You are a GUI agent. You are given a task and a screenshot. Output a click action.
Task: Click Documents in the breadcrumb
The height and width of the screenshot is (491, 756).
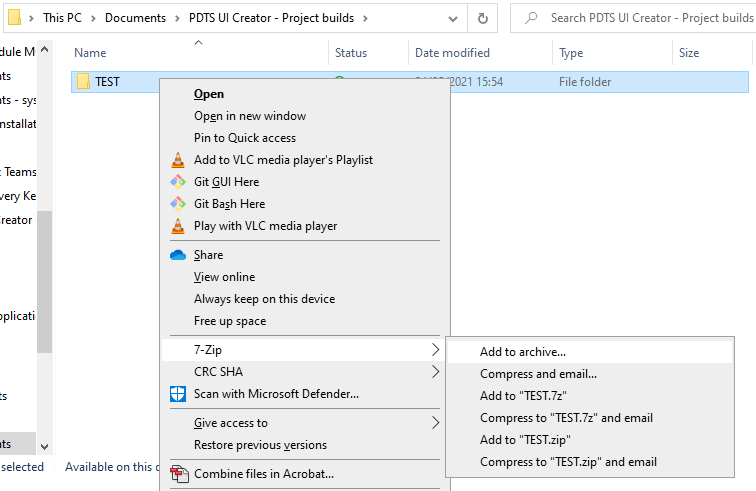pyautogui.click(x=135, y=18)
